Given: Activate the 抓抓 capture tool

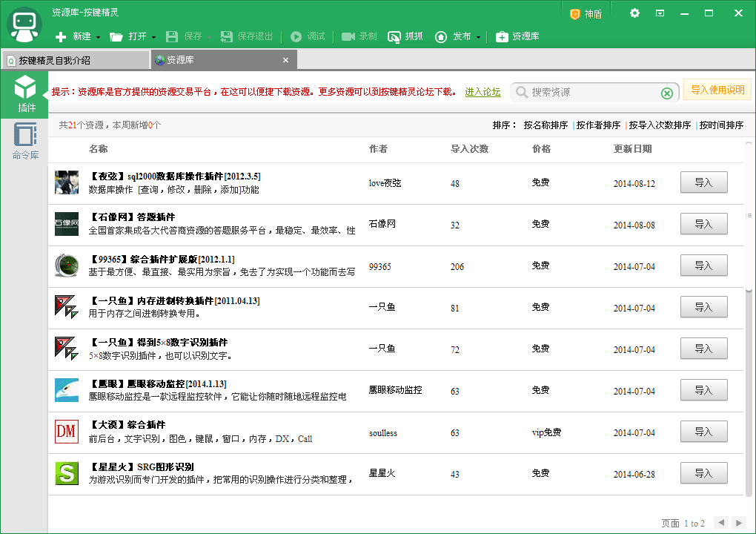Looking at the screenshot, I should (405, 36).
